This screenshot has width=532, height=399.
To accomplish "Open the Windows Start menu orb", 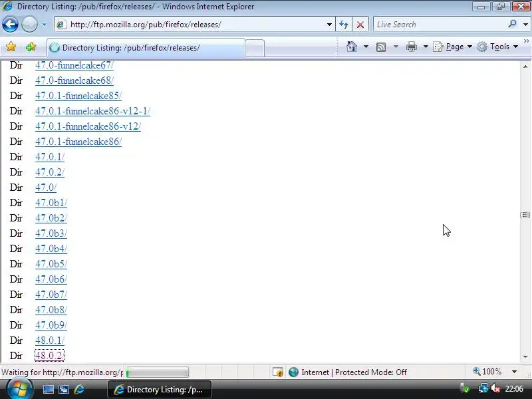I will (x=20, y=388).
